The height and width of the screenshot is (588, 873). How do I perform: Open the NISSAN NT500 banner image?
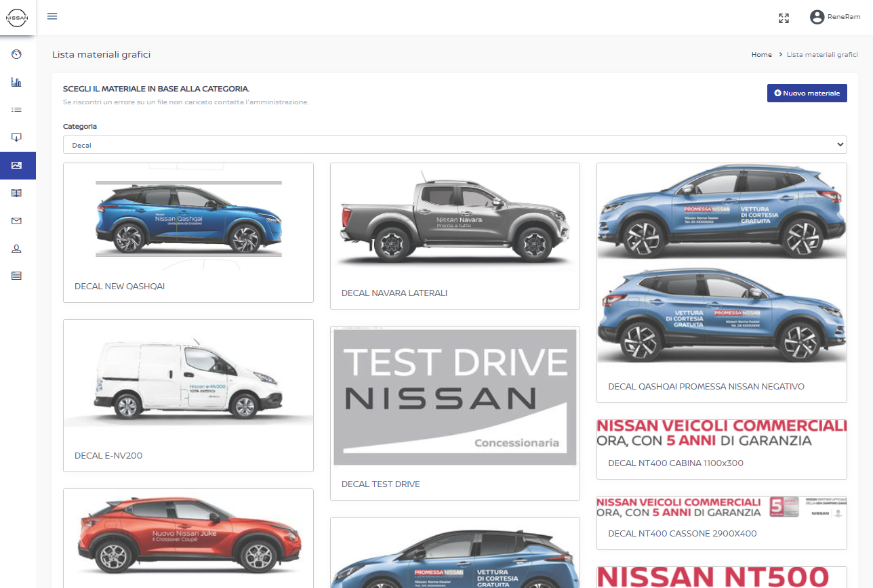coord(722,577)
